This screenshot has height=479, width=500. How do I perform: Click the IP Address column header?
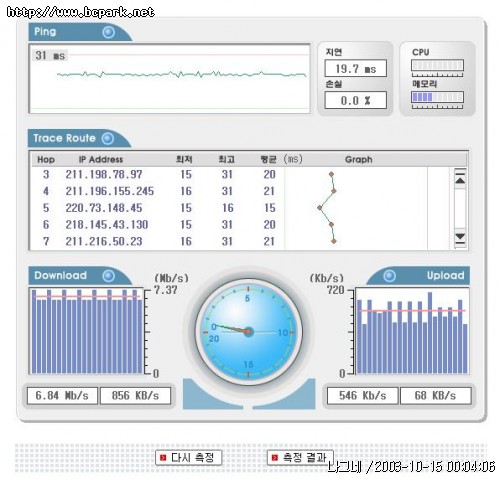pyautogui.click(x=101, y=160)
